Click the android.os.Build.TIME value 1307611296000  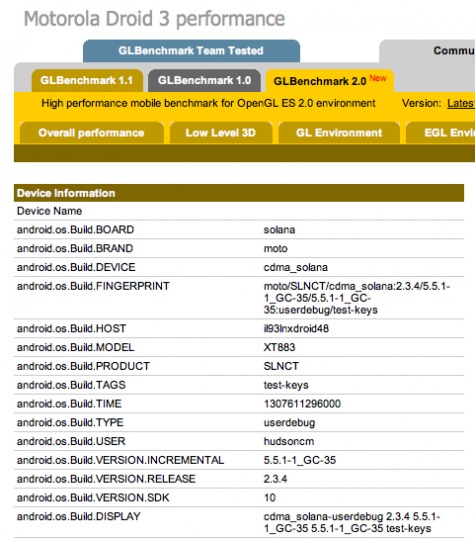point(302,404)
